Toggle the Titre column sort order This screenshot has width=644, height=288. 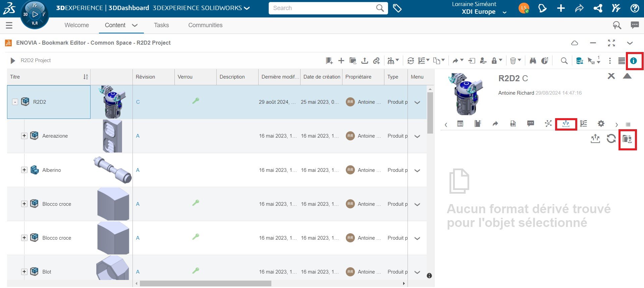pos(86,77)
